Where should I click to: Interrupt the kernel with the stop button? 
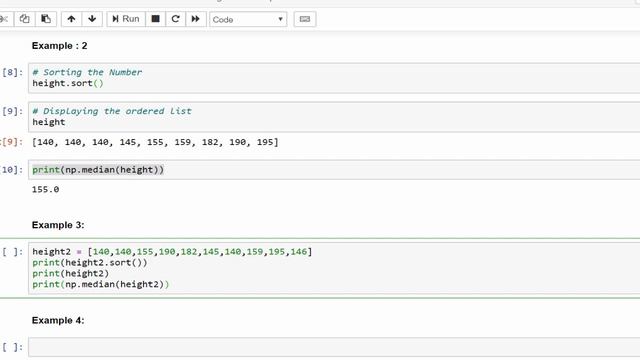[x=156, y=19]
